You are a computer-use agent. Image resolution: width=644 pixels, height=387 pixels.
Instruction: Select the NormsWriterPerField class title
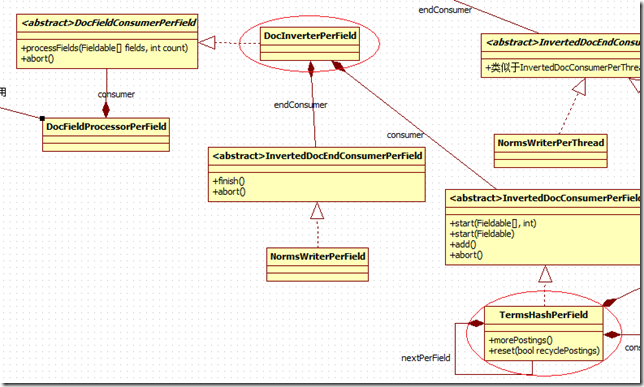click(317, 257)
